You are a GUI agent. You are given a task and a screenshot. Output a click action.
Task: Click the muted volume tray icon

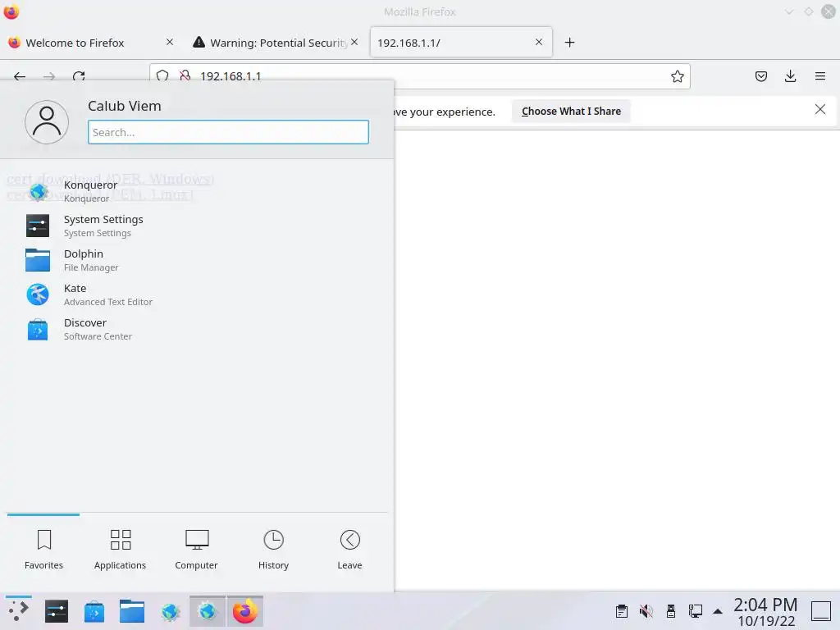(x=646, y=611)
